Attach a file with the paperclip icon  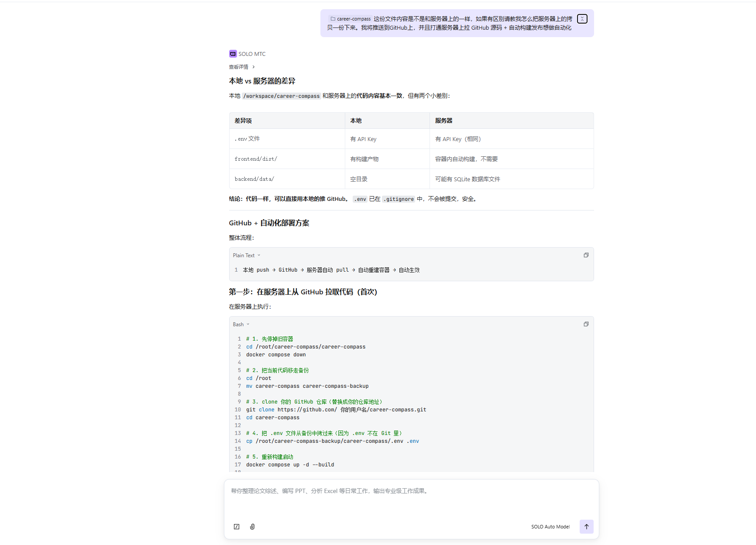coord(252,527)
